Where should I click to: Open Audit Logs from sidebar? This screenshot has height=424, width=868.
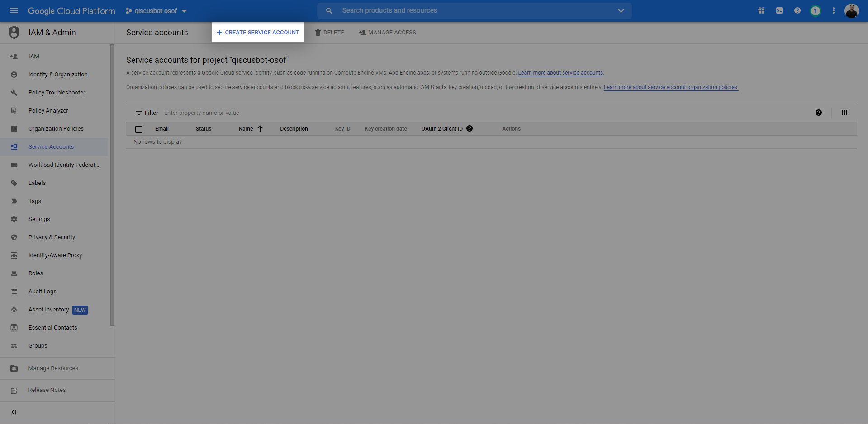point(43,292)
